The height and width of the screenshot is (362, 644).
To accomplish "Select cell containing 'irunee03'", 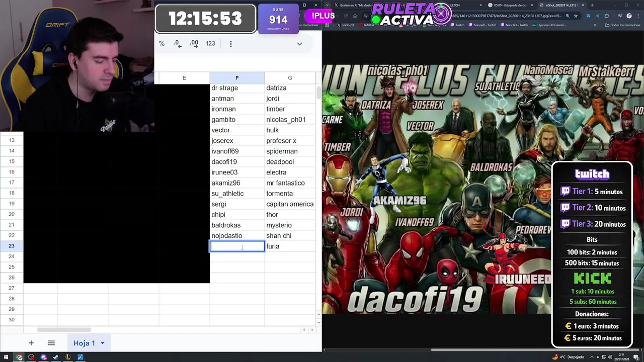I will point(237,172).
